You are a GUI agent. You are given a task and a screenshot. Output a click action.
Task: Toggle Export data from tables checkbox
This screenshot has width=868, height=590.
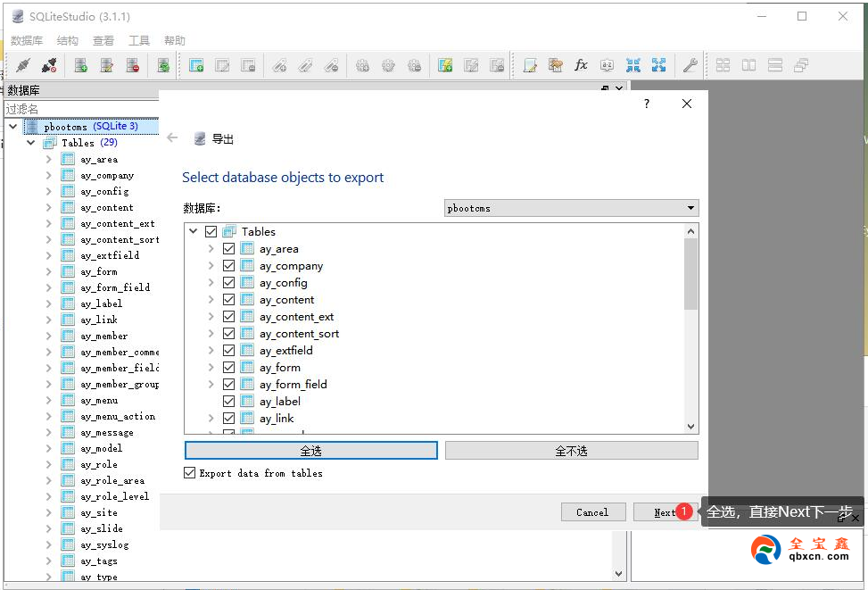[189, 472]
